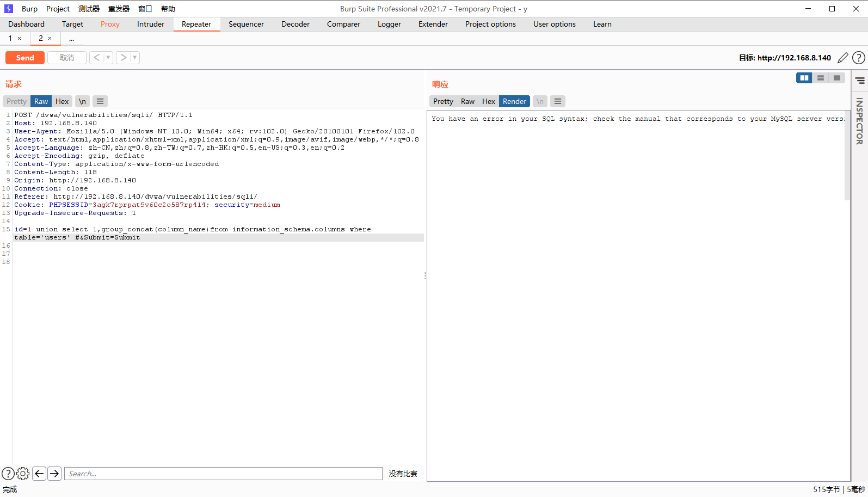Viewport: 868px width, 497px height.
Task: Select Repeater sub-tab 1
Action: pos(10,38)
